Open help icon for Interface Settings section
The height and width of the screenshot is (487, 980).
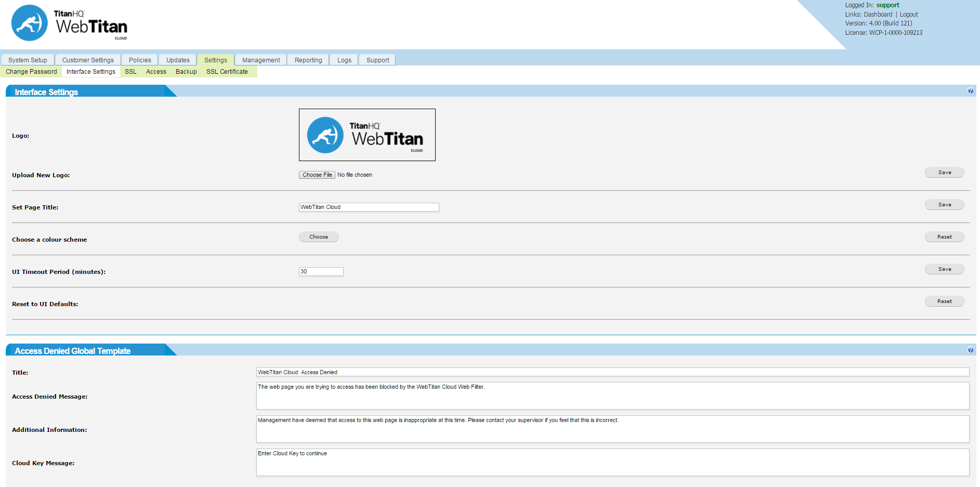(x=970, y=91)
